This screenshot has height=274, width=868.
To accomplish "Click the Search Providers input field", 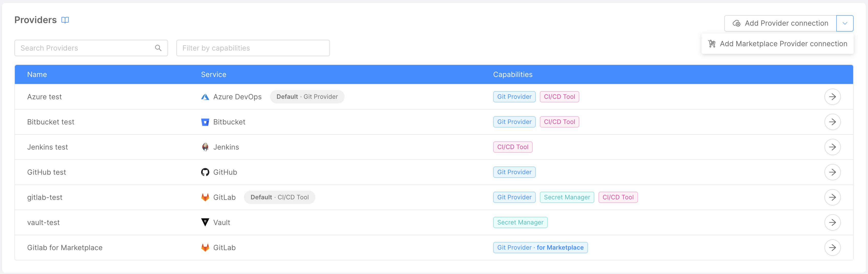I will point(84,48).
